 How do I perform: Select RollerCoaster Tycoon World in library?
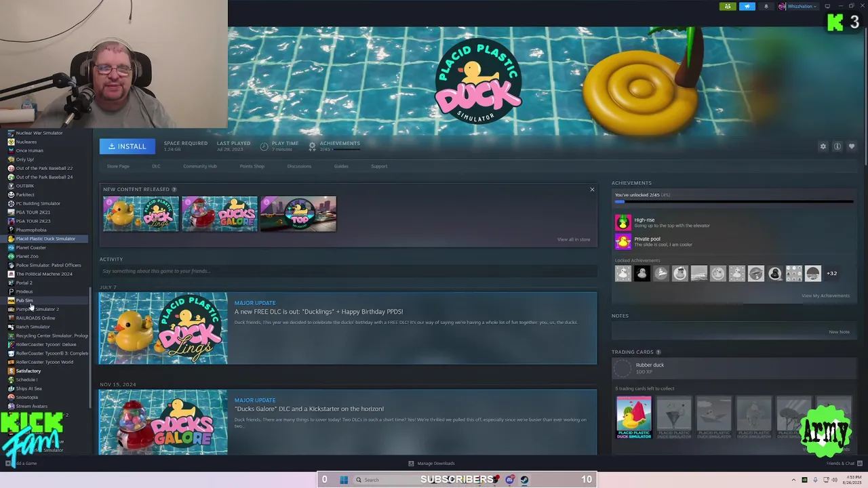44,362
